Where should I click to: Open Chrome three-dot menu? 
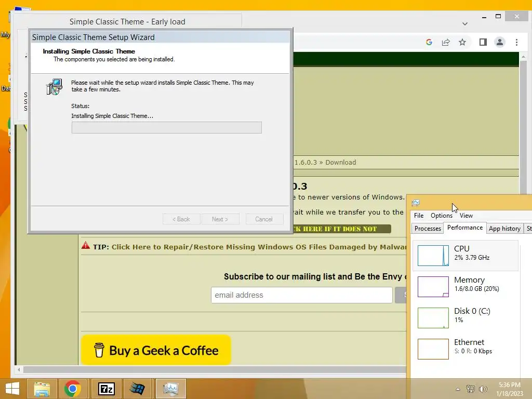tap(516, 42)
